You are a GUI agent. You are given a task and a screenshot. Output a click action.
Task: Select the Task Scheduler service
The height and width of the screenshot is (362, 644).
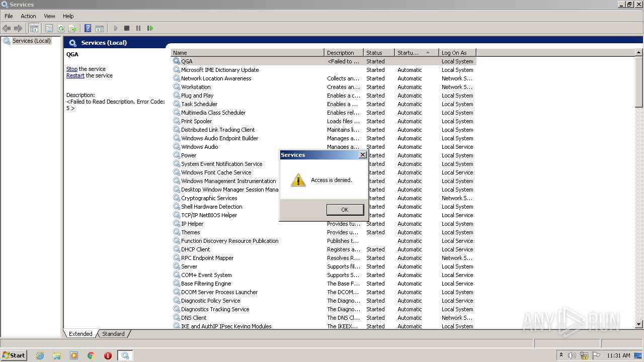(323, 104)
